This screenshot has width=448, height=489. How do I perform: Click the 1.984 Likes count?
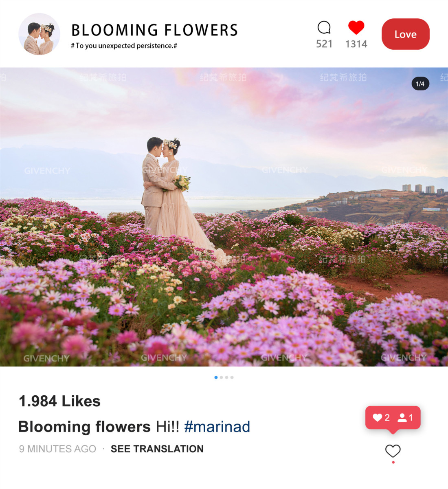(60, 401)
